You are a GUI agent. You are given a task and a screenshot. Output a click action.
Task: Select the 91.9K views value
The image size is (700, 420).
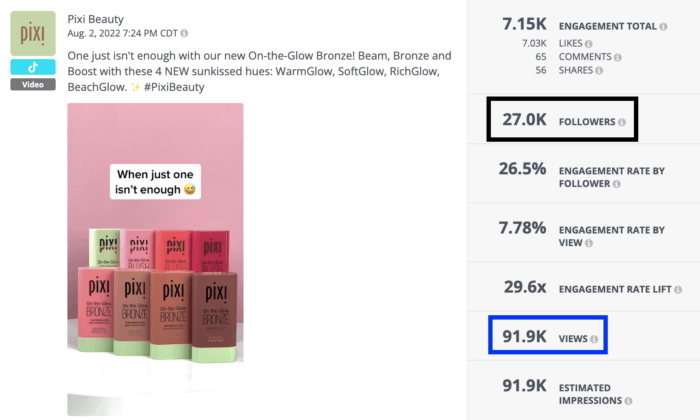(522, 337)
